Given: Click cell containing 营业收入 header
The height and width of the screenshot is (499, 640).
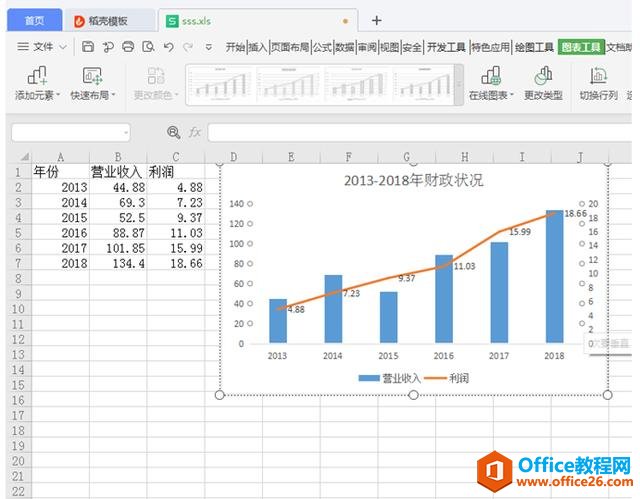Looking at the screenshot, I should (x=118, y=172).
